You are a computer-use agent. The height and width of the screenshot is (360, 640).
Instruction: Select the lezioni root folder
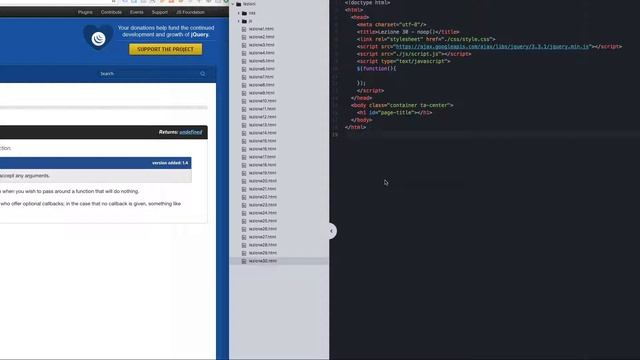pyautogui.click(x=249, y=4)
